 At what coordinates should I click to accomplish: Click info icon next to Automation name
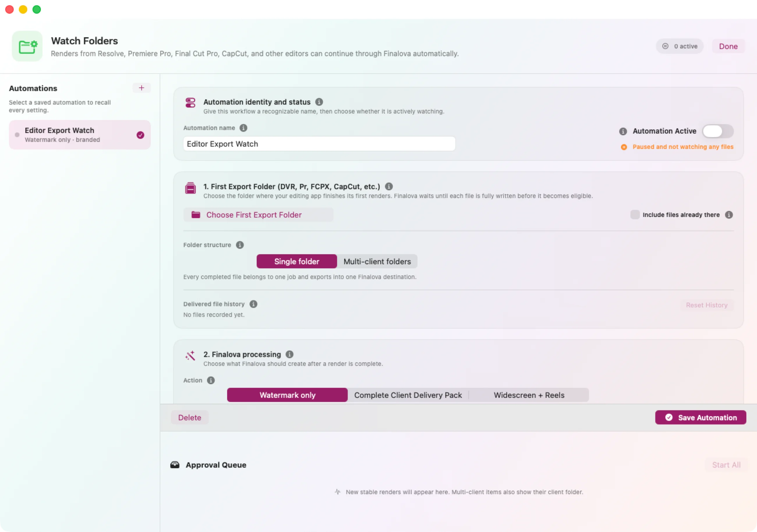point(243,128)
